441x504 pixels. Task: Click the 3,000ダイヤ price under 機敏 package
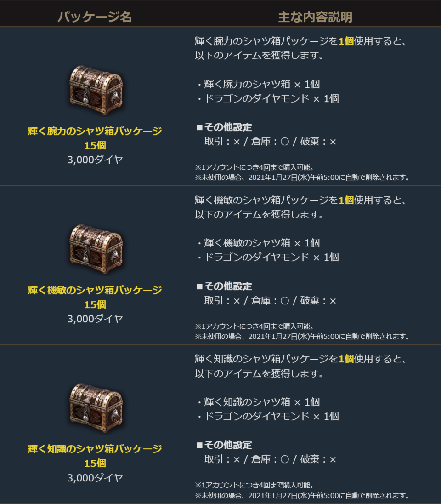point(95,319)
